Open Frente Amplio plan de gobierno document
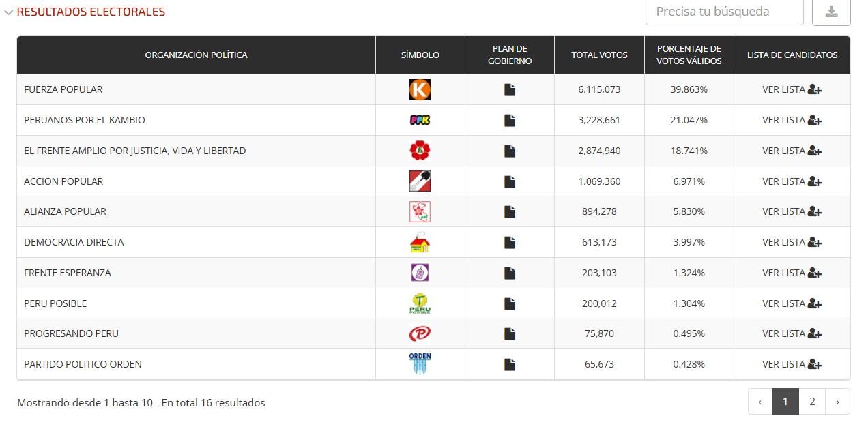Viewport: 868px width, 431px height. (510, 151)
